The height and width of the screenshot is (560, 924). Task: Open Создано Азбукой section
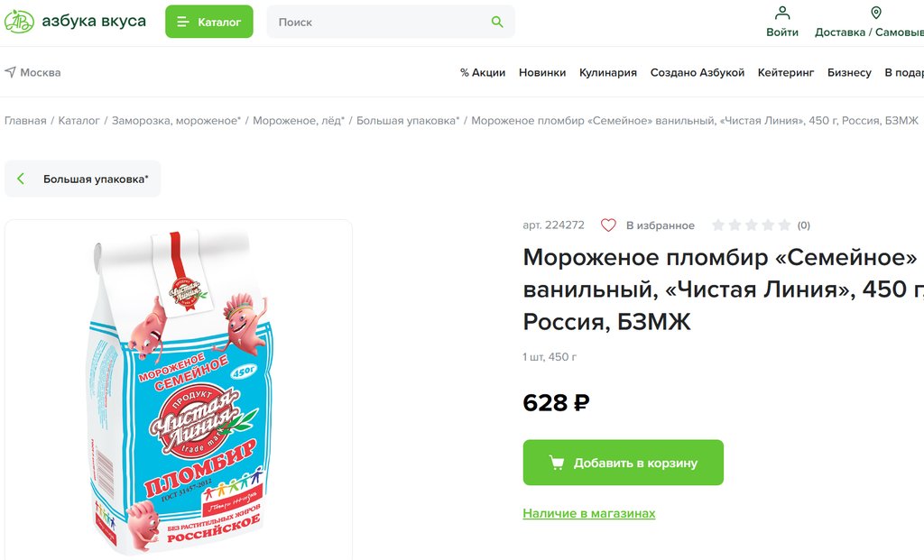coord(698,72)
